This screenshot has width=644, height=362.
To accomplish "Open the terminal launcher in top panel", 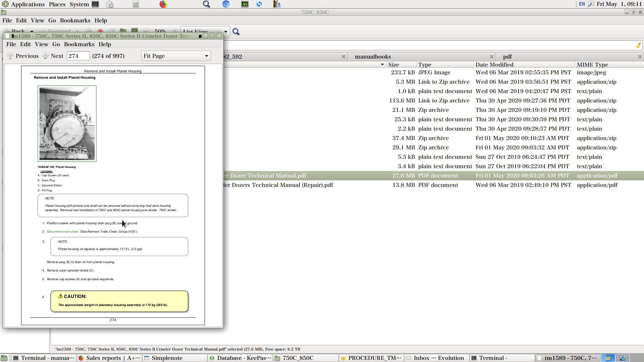I will click(96, 4).
